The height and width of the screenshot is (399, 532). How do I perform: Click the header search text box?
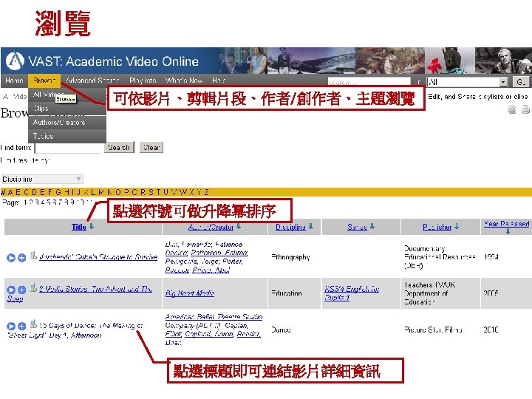click(x=369, y=82)
